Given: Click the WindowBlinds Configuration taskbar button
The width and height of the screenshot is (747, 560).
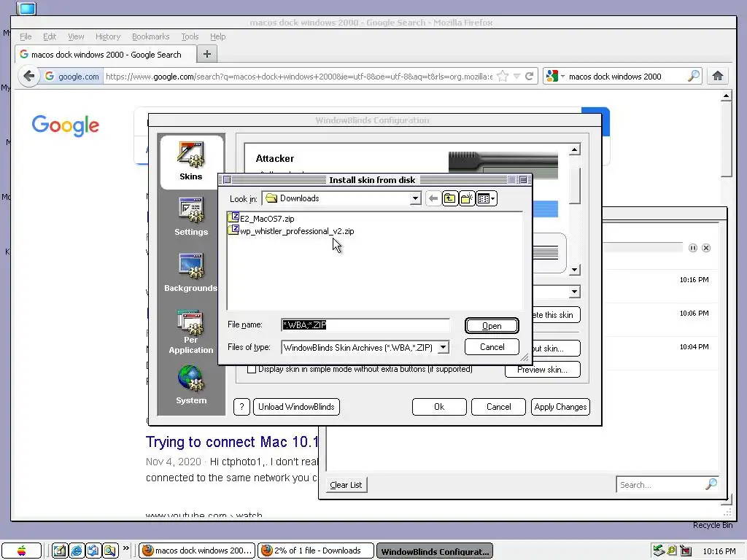Looking at the screenshot, I should (x=435, y=551).
